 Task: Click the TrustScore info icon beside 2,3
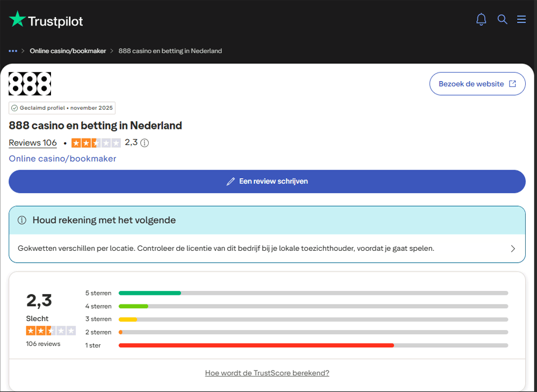(145, 143)
